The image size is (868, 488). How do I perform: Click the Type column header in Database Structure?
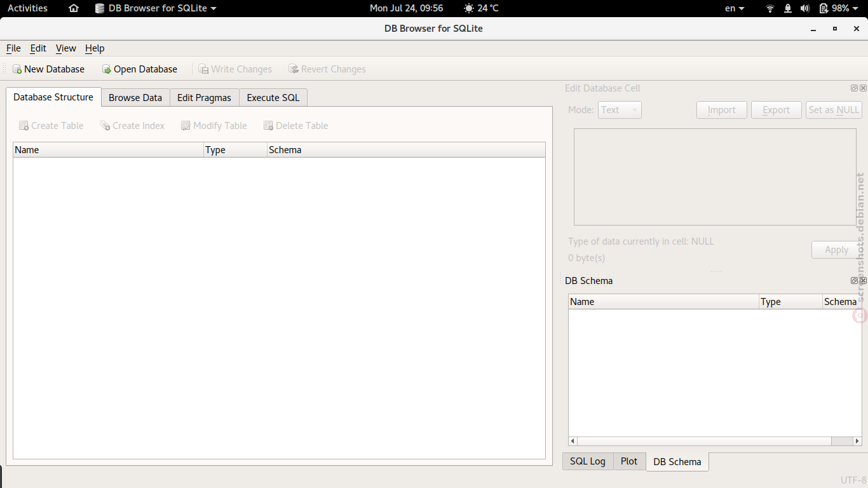coord(235,150)
